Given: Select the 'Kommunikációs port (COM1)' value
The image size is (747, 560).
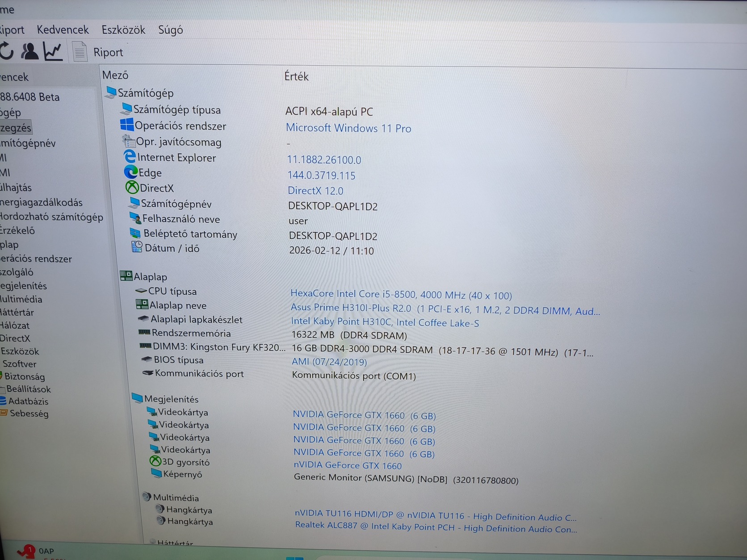Looking at the screenshot, I should point(354,376).
